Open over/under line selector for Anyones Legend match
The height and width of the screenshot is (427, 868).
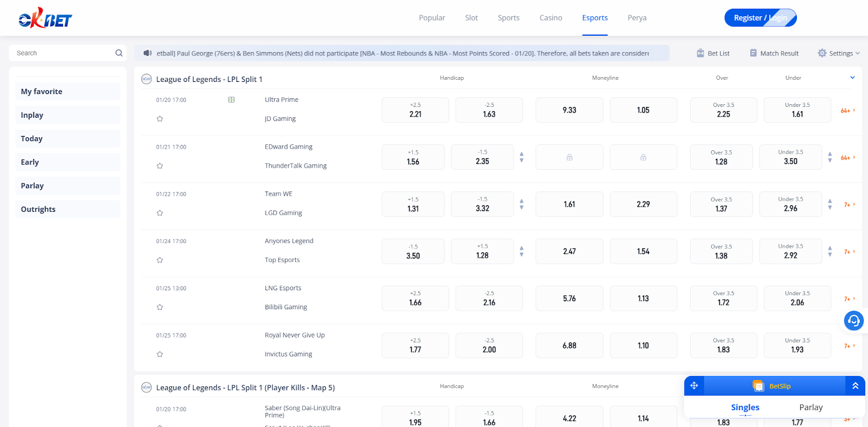829,251
